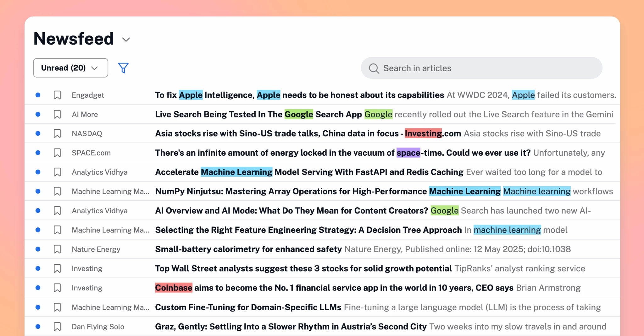Bookmark the Nature Energy calorimetry article
Viewport: 644px width, 336px height.
coord(57,249)
